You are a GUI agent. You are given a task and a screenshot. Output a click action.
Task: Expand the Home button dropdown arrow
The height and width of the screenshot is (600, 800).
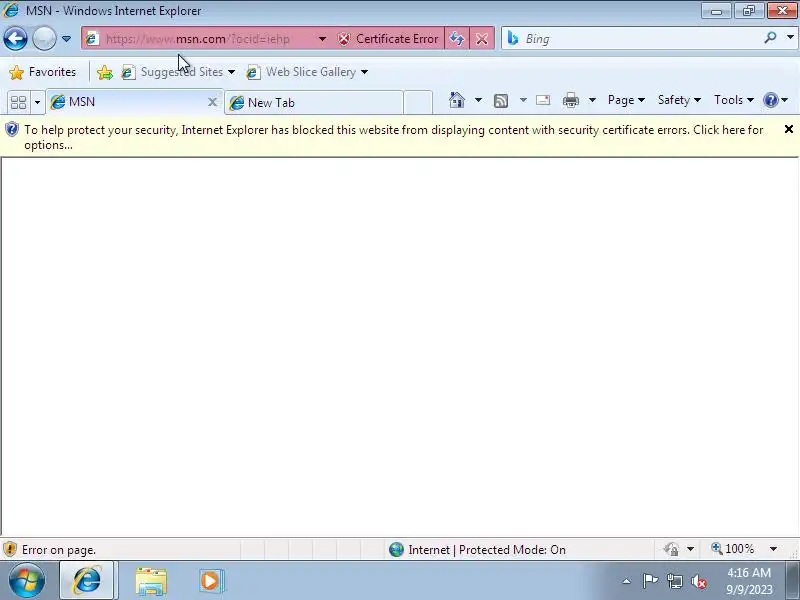(478, 100)
